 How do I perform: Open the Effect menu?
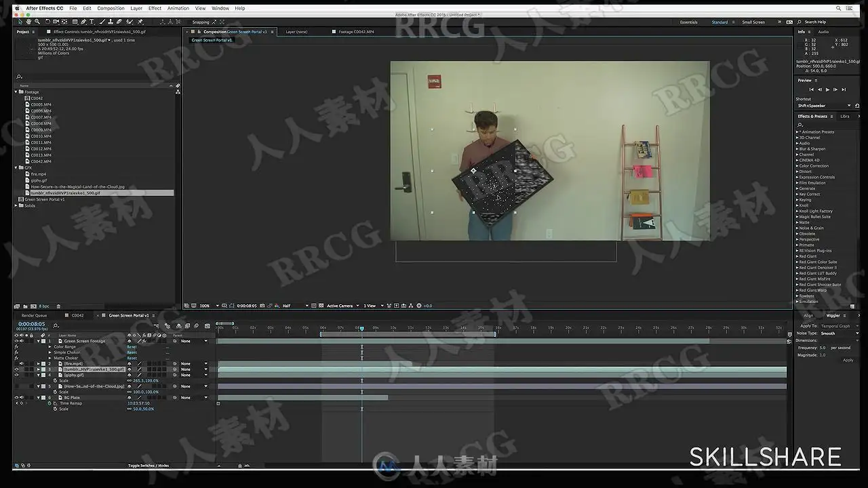[155, 8]
